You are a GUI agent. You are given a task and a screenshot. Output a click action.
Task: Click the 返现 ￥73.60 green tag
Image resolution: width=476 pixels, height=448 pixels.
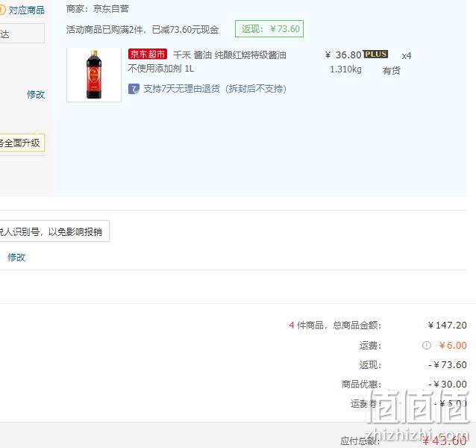[x=269, y=29]
